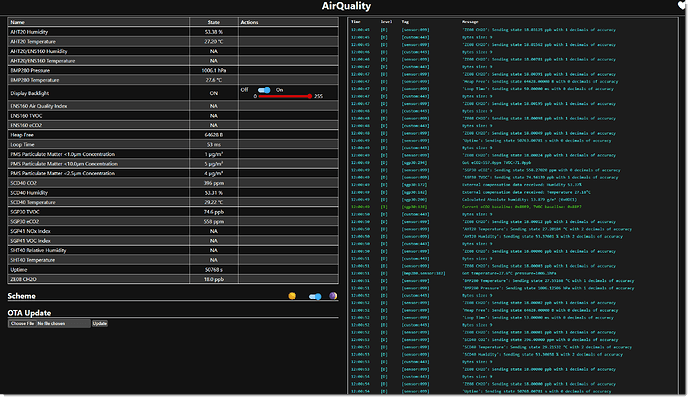Select the BMP280 Temperature row name
The width and height of the screenshot is (690, 398).
tap(35, 80)
